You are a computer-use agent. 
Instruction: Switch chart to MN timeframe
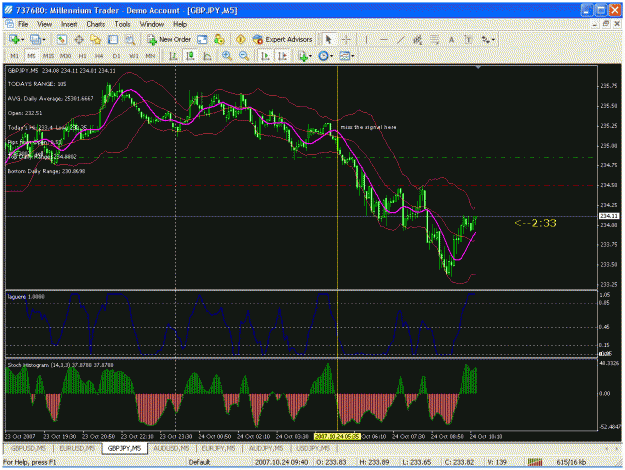150,56
